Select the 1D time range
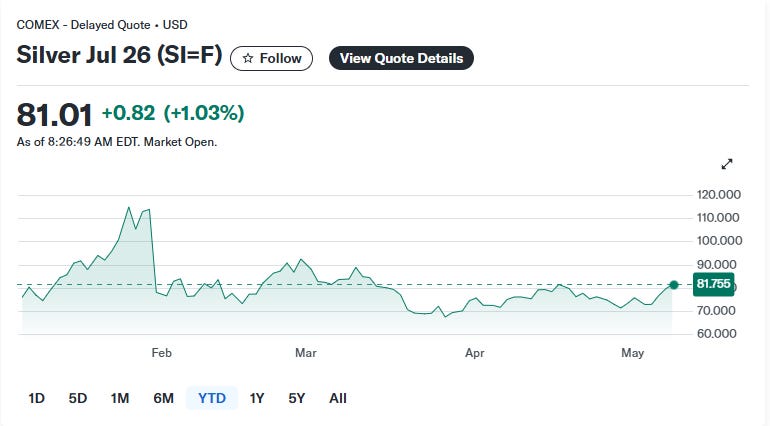 36,398
